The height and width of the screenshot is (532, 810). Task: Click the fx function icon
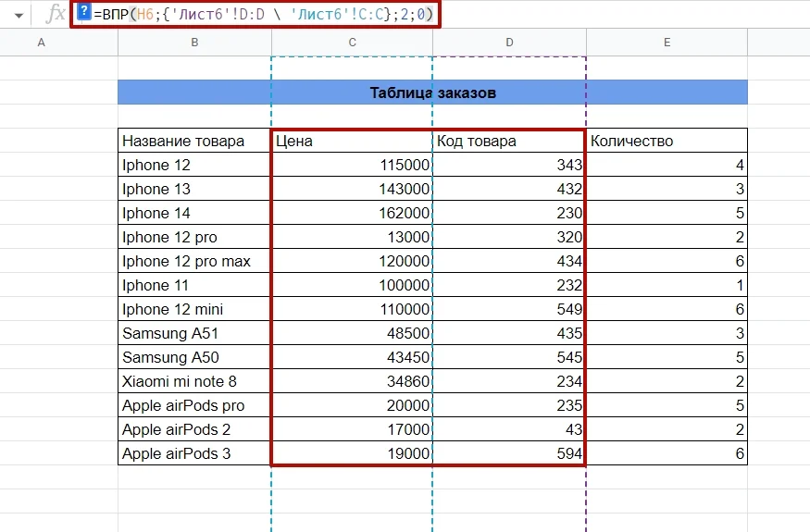tap(56, 14)
